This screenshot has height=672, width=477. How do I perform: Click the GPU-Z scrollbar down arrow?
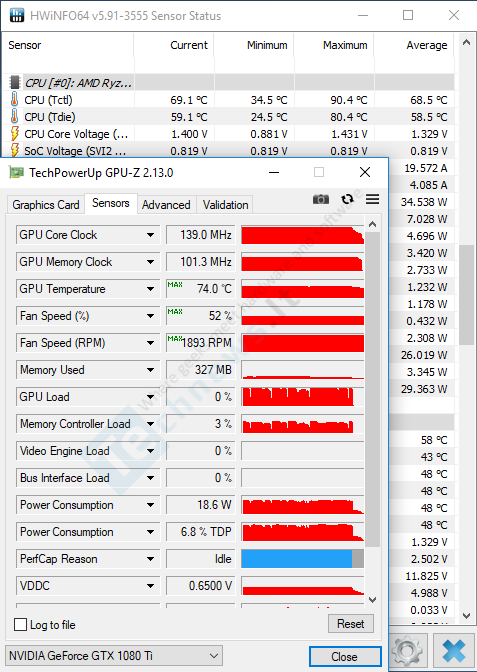372,599
